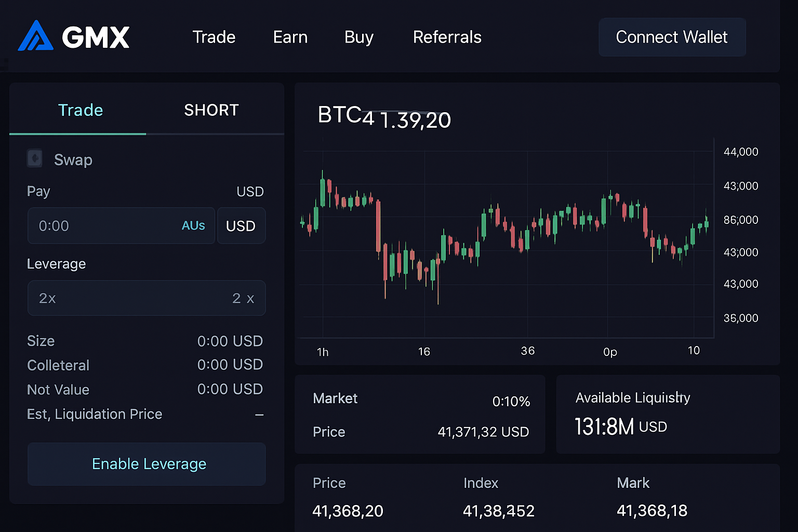Navigate to the Buy page

[x=358, y=37]
